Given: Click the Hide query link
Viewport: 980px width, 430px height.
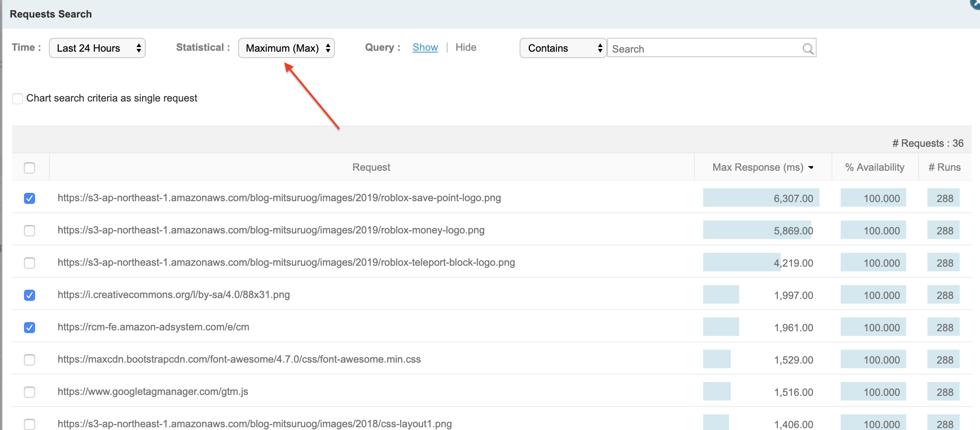Looking at the screenshot, I should pos(466,48).
